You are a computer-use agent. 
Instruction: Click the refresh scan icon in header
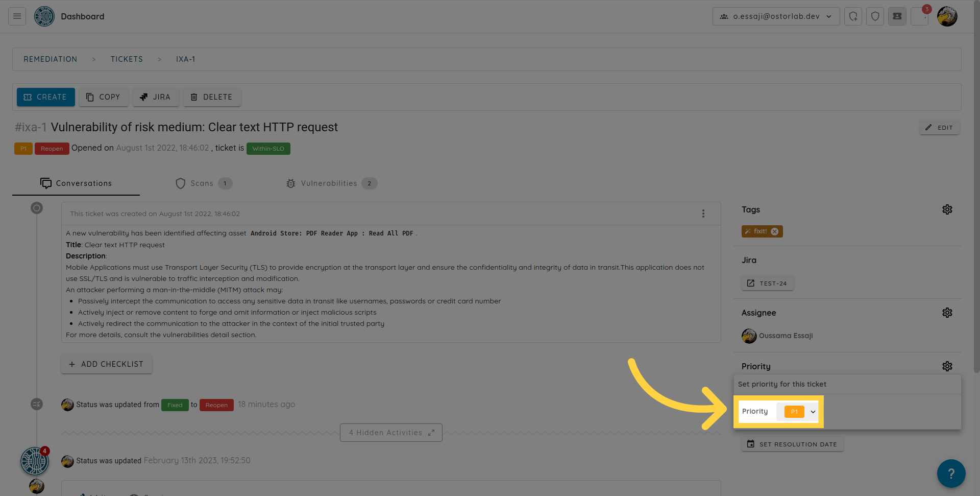click(853, 16)
